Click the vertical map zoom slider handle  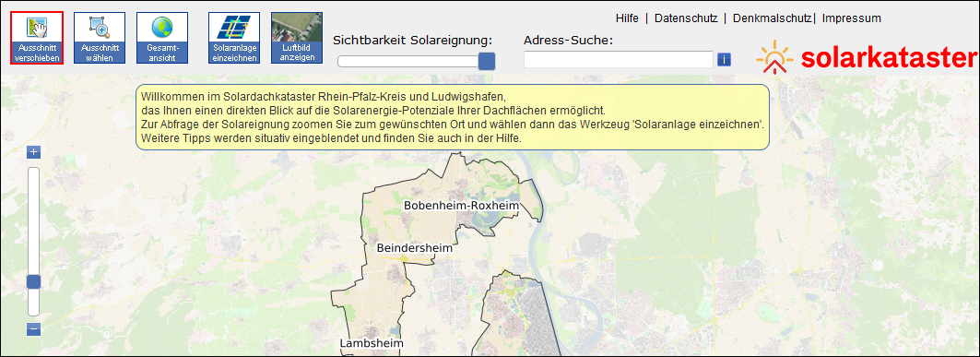(x=34, y=281)
